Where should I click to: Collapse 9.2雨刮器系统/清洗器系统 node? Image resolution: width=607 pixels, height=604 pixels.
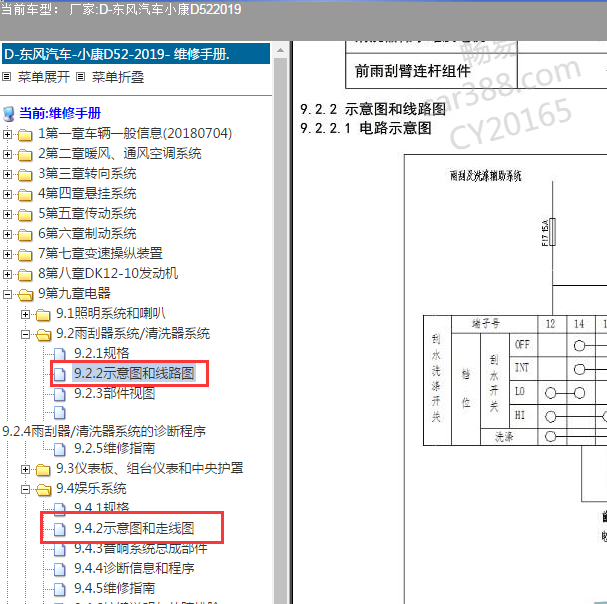coord(25,335)
